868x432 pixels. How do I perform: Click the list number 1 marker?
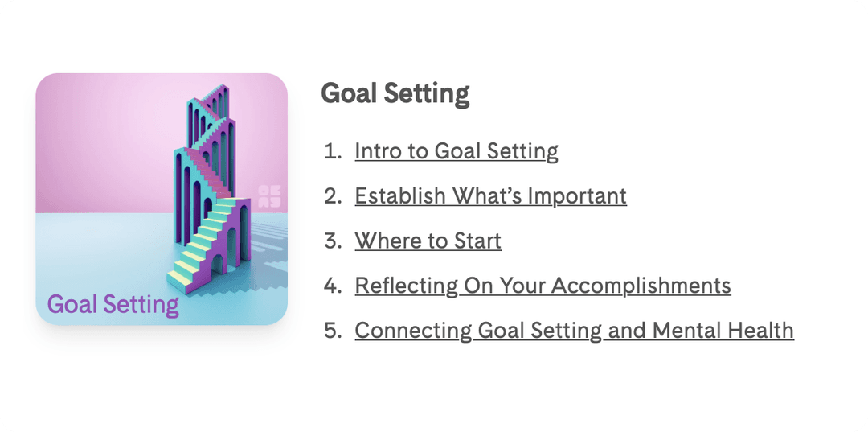(x=334, y=150)
